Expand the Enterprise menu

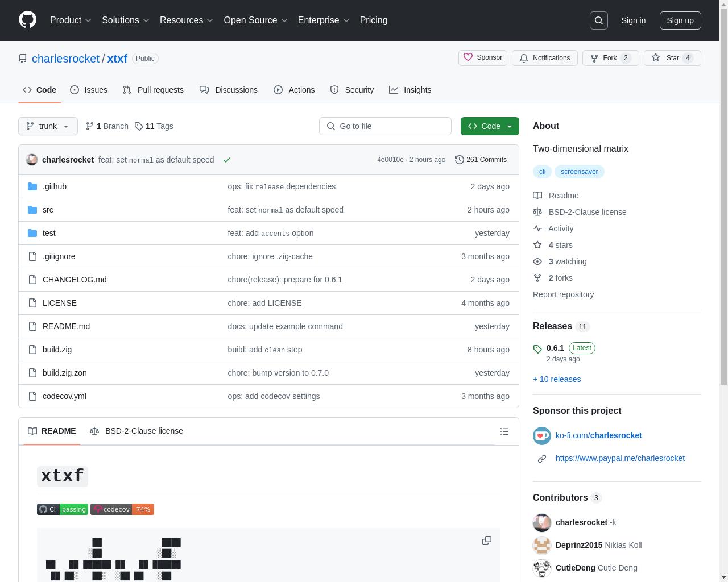pos(324,20)
